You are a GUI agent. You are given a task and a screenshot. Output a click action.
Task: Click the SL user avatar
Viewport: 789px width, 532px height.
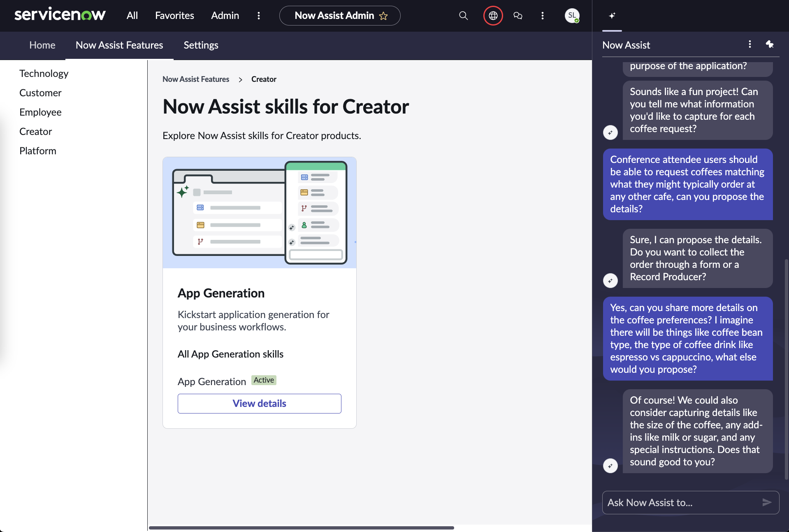tap(572, 16)
